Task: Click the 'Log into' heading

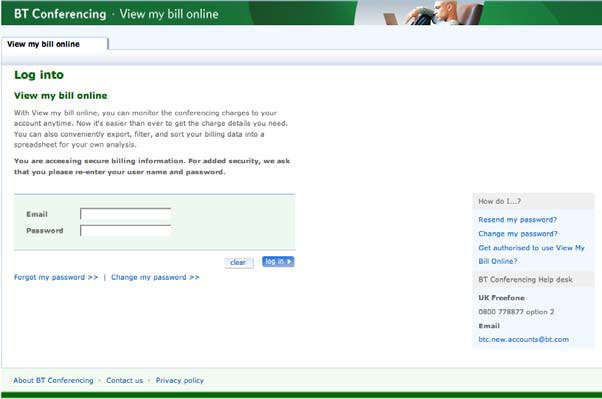Action: (39, 75)
